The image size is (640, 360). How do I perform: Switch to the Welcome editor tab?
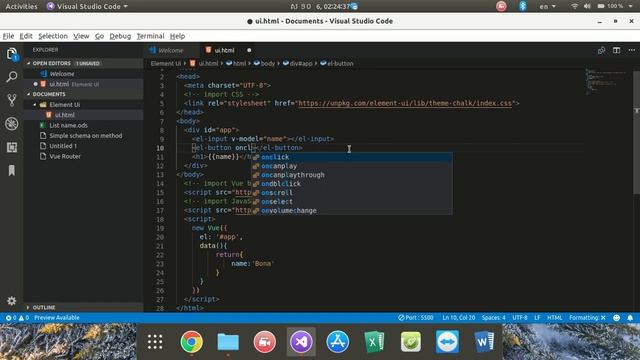click(171, 50)
